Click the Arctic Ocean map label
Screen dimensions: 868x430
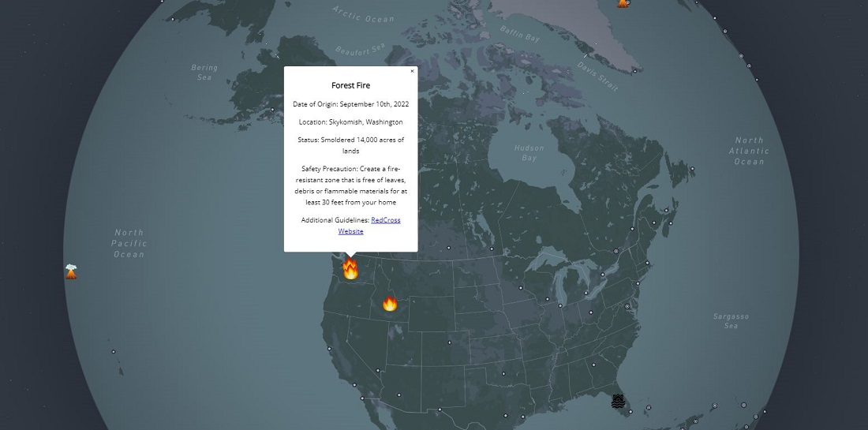(362, 14)
